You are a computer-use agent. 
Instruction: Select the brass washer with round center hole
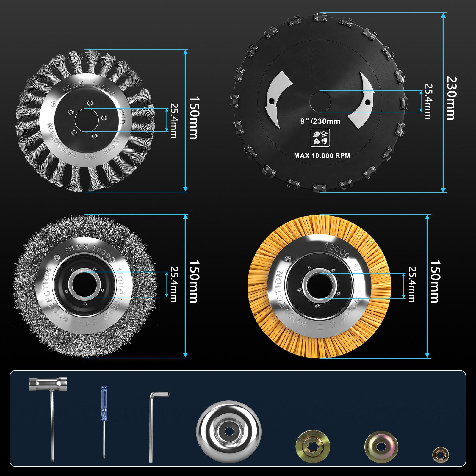[381, 447]
